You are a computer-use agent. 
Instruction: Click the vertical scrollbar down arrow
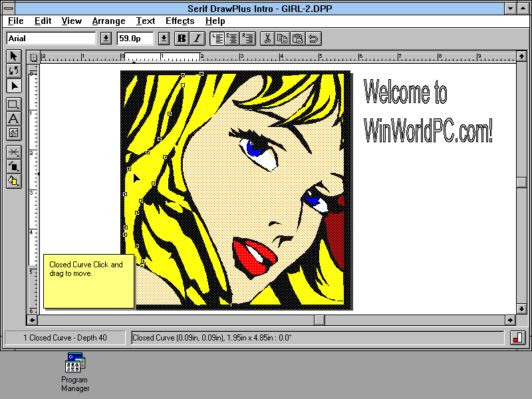pyautogui.click(x=521, y=309)
